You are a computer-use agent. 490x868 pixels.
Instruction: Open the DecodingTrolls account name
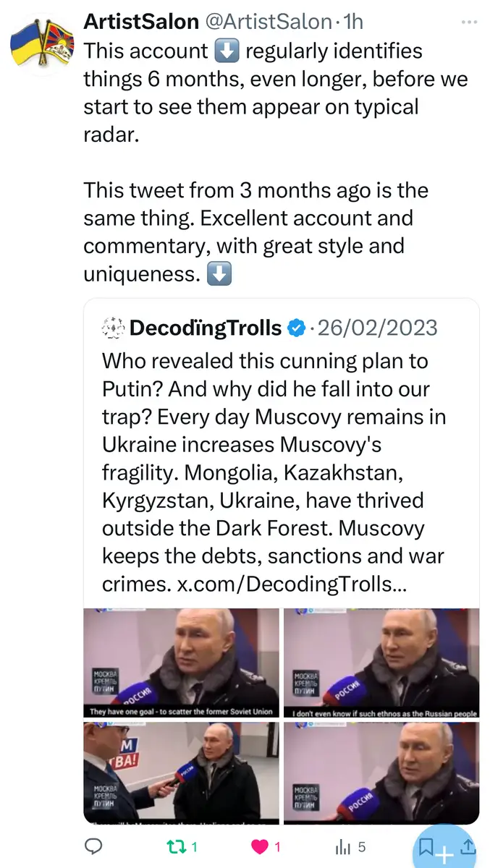click(206, 328)
